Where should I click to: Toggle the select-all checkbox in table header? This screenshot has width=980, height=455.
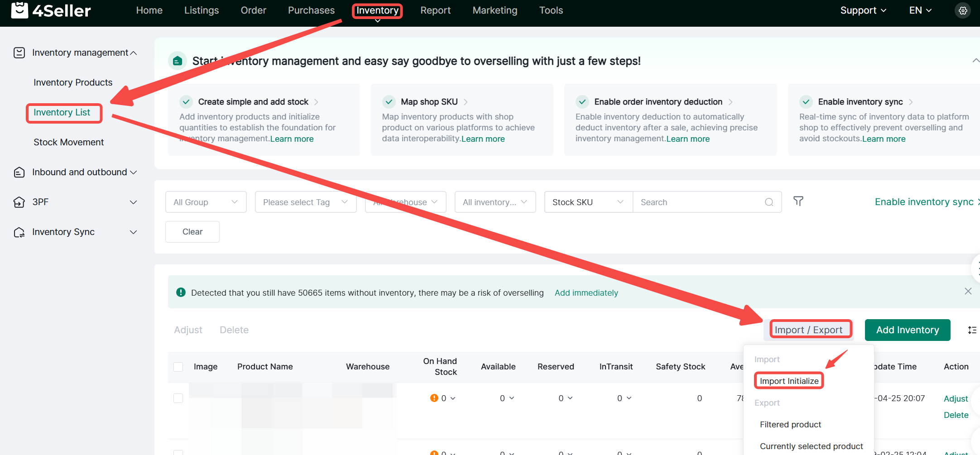click(x=178, y=367)
